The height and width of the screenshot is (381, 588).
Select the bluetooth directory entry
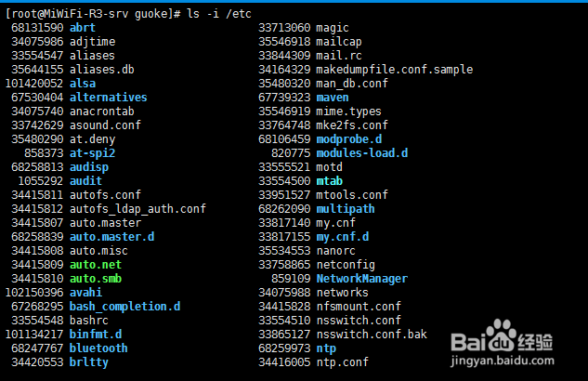(98, 348)
